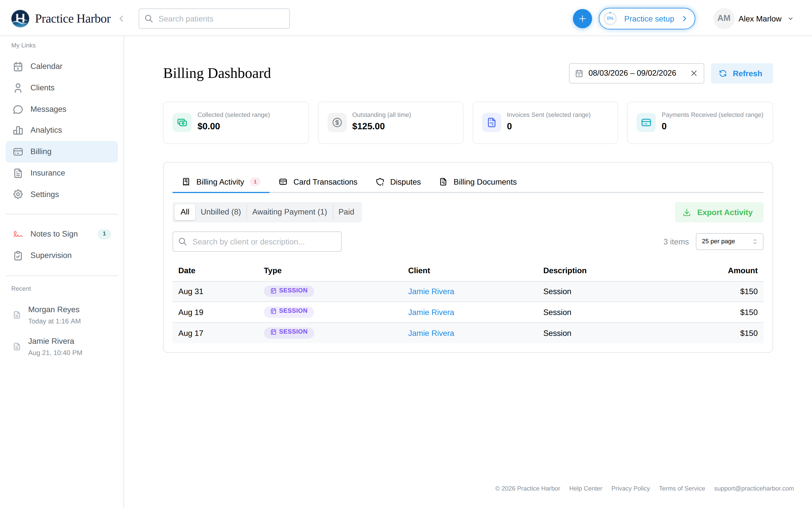
Task: Open Help Center footer link
Action: (586, 488)
